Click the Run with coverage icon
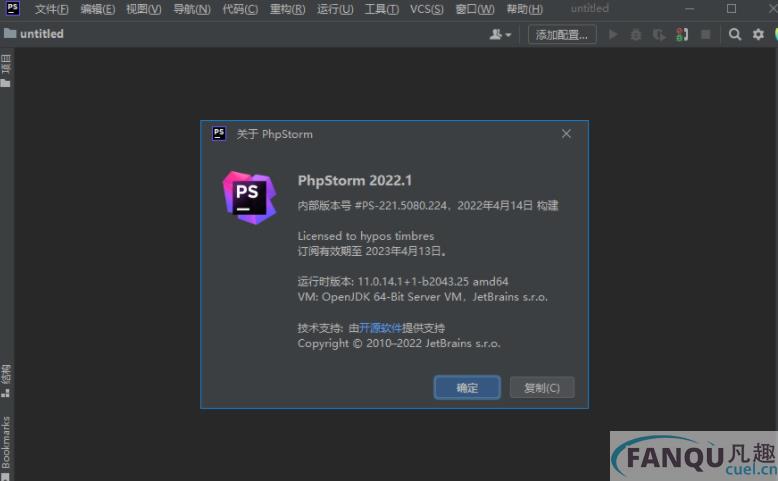The image size is (778, 481). coord(659,34)
